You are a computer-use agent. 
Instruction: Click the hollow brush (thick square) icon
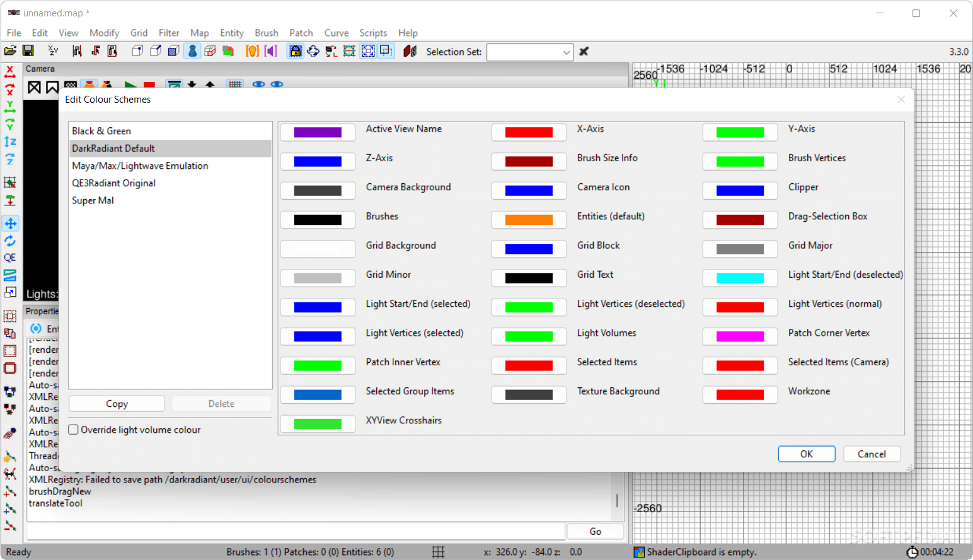(10, 369)
